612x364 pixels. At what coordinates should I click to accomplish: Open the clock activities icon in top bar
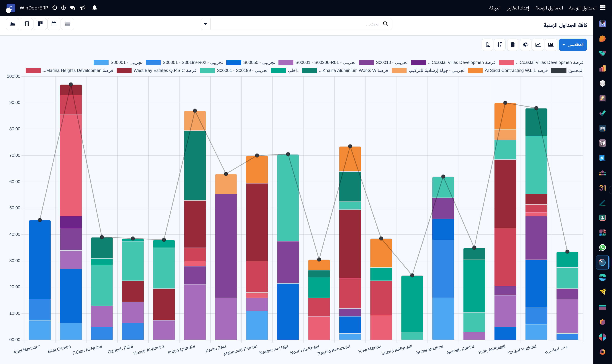55,8
